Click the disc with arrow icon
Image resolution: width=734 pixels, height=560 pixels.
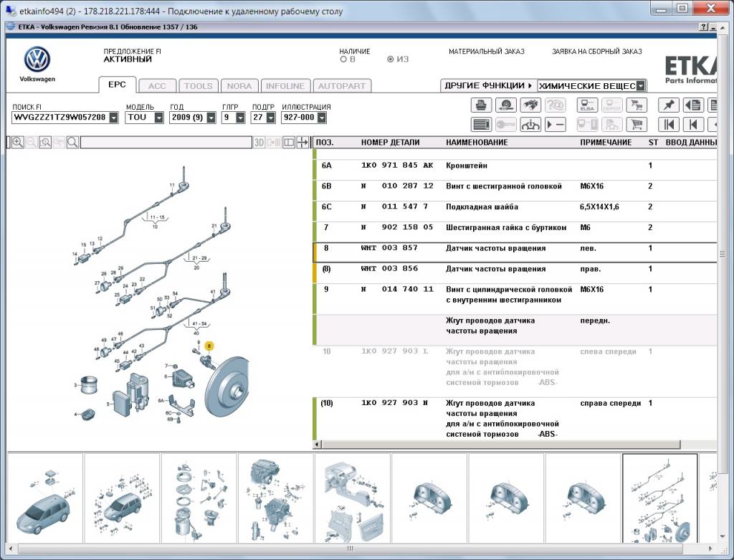click(505, 105)
